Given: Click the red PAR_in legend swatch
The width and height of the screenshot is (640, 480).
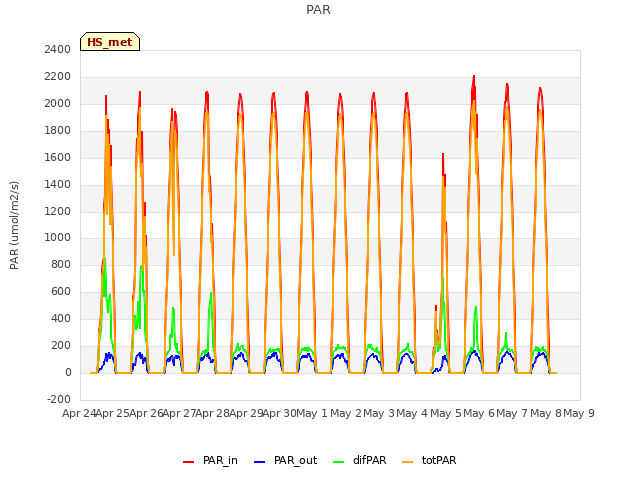Looking at the screenshot, I should [189, 462].
